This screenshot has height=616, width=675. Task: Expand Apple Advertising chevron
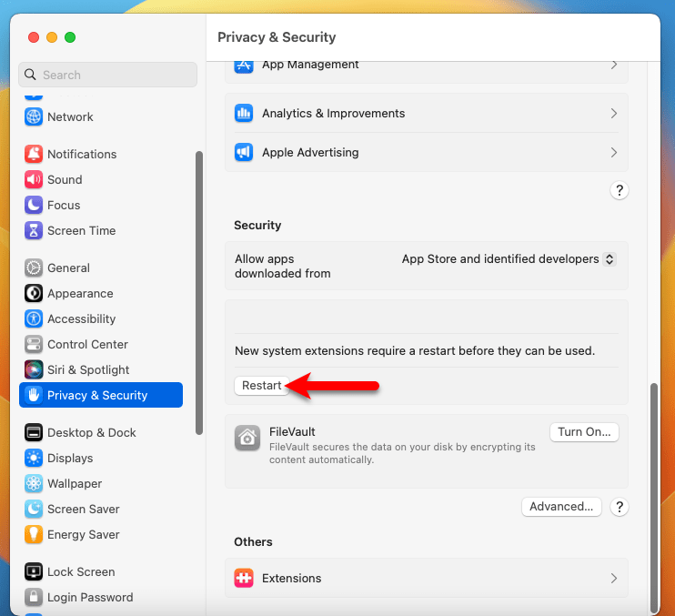pos(614,152)
